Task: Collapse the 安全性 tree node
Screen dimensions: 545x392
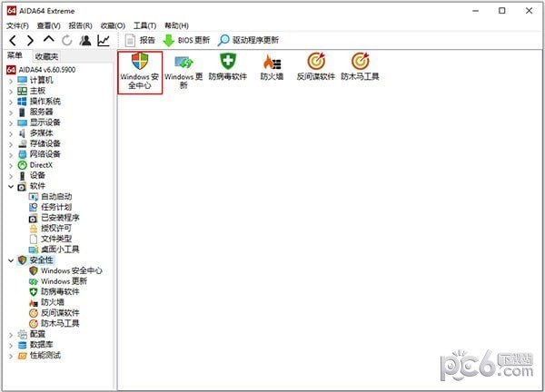Action: pyautogui.click(x=11, y=260)
